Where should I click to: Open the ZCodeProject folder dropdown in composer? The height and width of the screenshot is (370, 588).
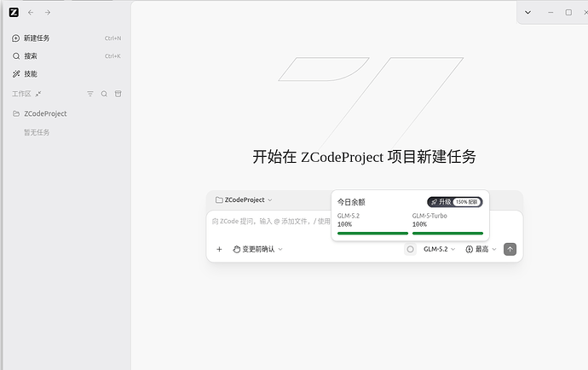244,200
